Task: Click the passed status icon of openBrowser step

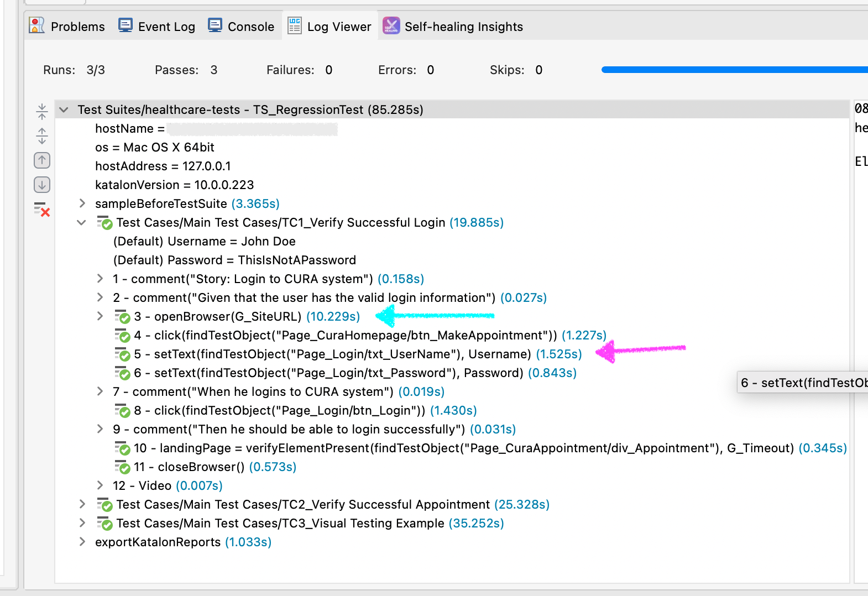Action: (x=122, y=317)
